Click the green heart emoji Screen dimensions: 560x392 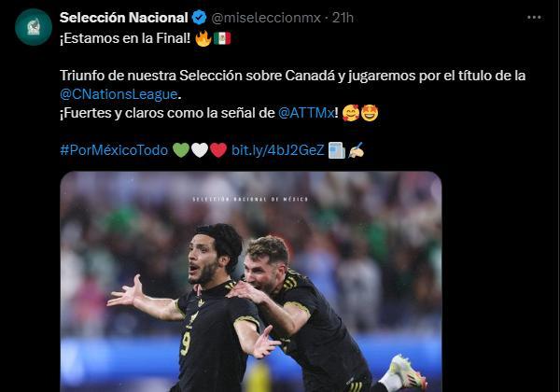pyautogui.click(x=181, y=150)
